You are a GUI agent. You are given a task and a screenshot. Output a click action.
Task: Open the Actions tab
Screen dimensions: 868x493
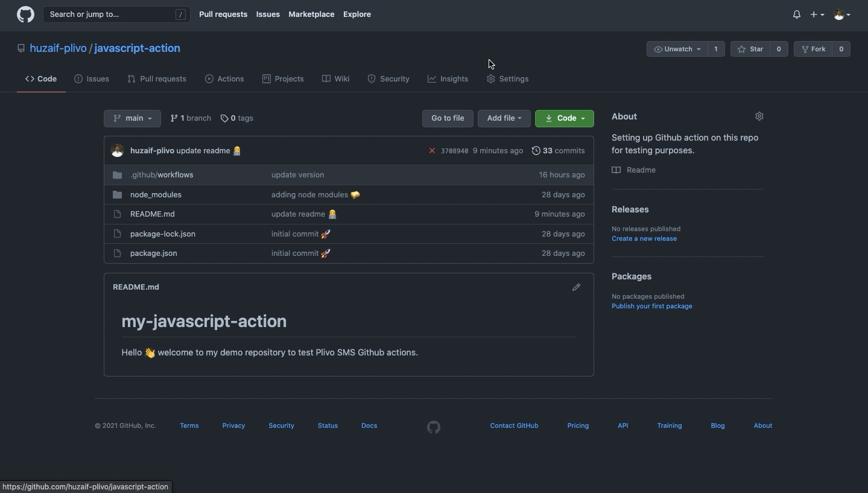pyautogui.click(x=224, y=79)
